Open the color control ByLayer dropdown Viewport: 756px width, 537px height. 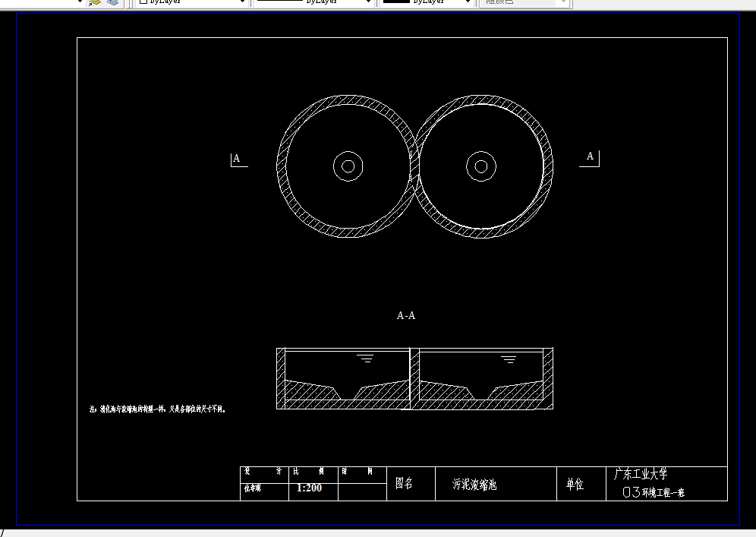pyautogui.click(x=192, y=2)
